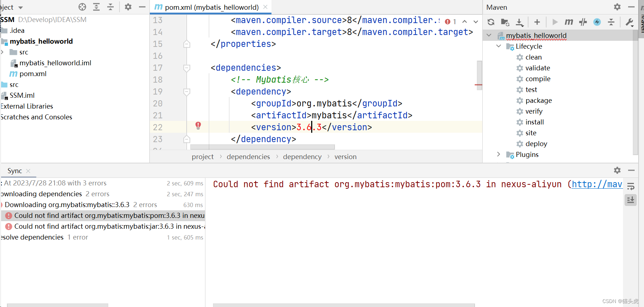Image resolution: width=644 pixels, height=307 pixels.
Task: Hide the Project tool window
Action: 142,7
